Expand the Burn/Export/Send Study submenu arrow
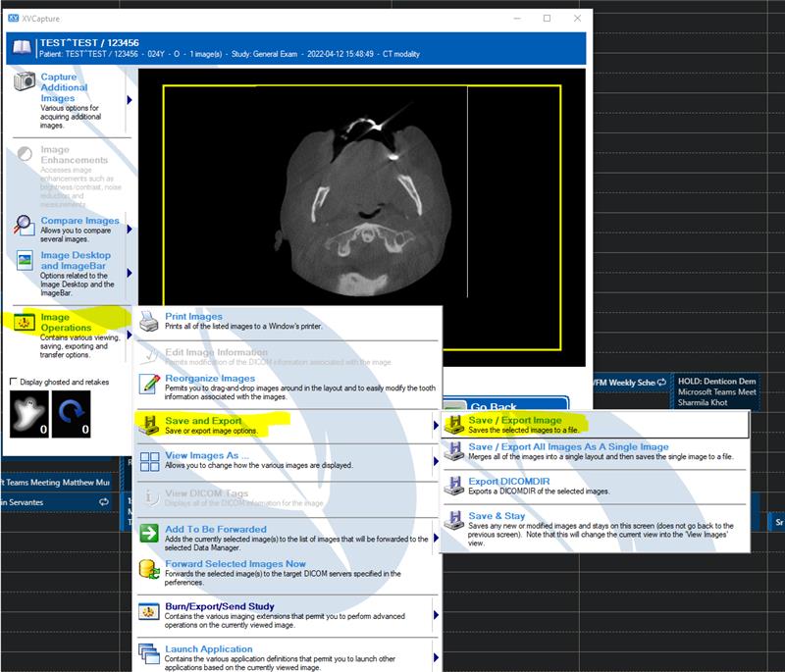Viewport: 785px width, 672px height. point(436,615)
